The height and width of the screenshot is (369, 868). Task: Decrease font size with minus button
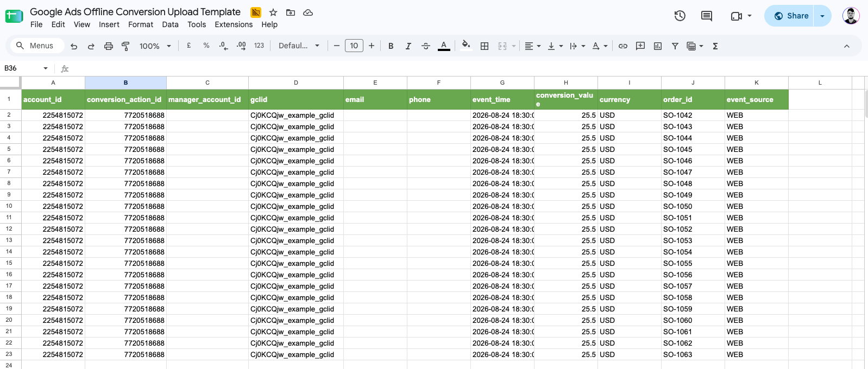coord(337,46)
